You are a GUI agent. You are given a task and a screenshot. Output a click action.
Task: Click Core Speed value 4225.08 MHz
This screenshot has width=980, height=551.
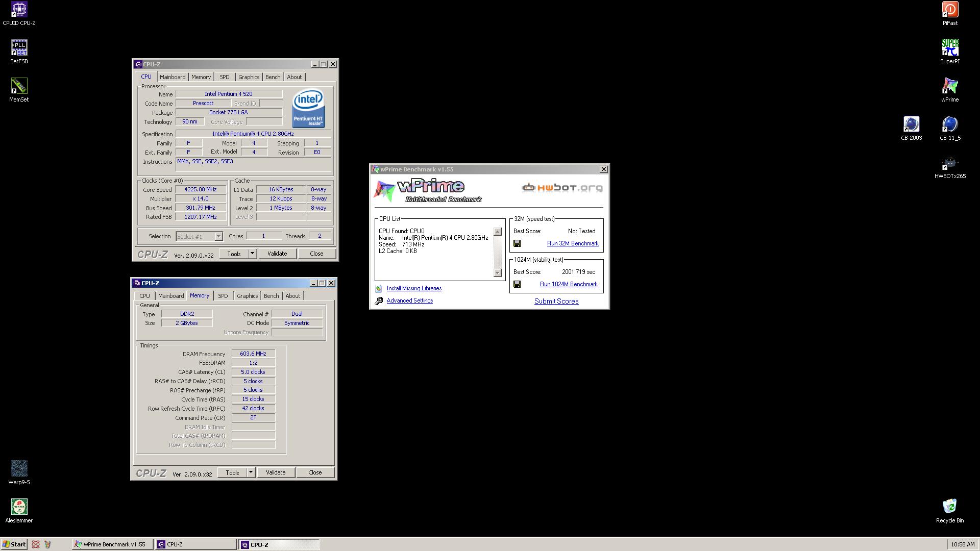tap(201, 190)
